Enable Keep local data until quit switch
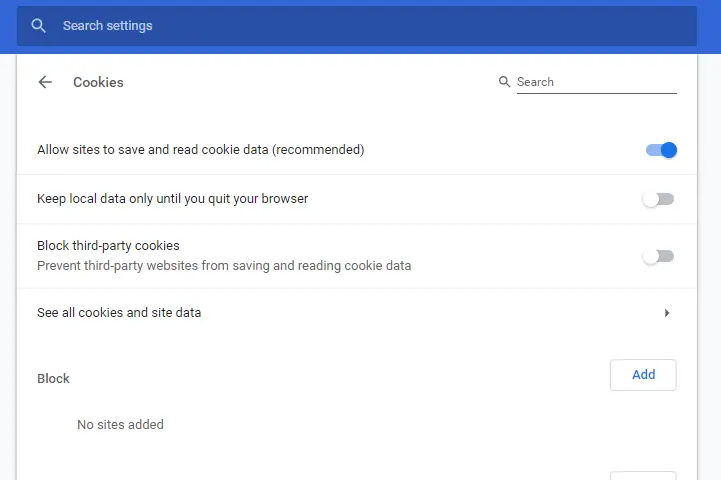This screenshot has height=480, width=721. 658,199
